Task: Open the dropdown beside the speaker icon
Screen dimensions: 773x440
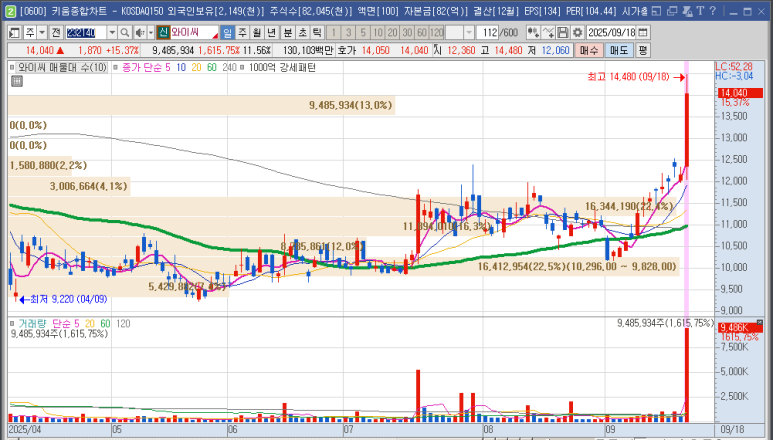Action: (x=150, y=32)
